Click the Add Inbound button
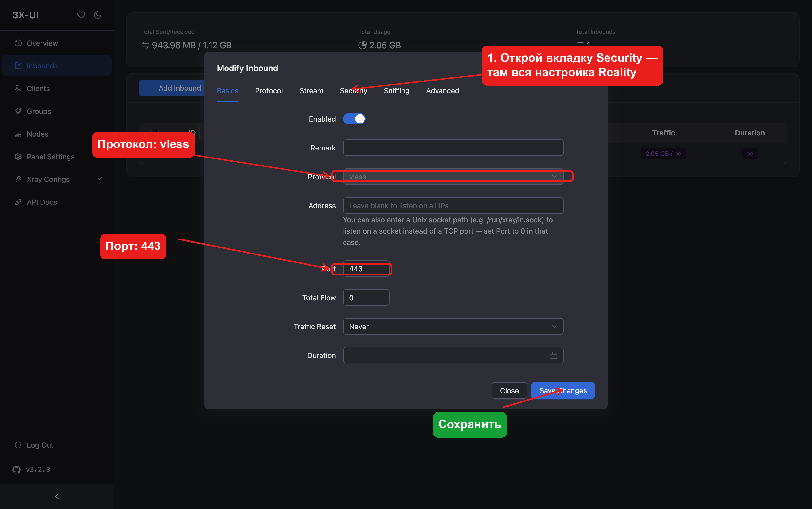The width and height of the screenshot is (812, 509). click(x=172, y=88)
